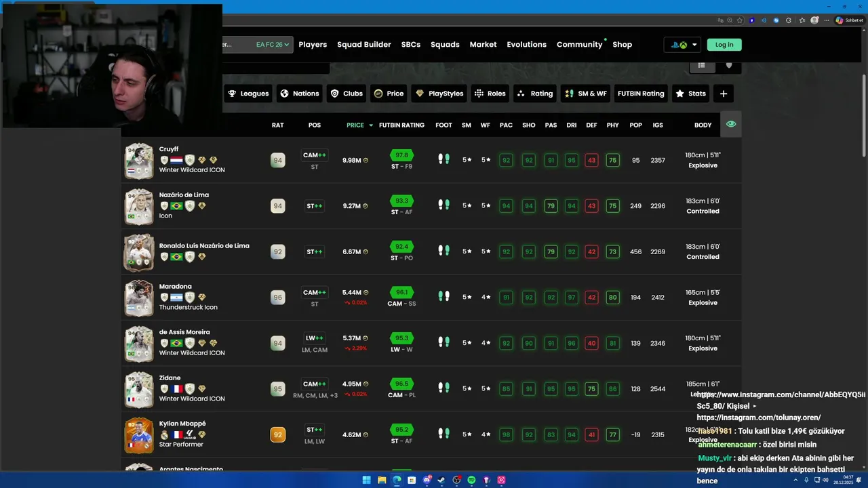Sort by RAT column header
The width and height of the screenshot is (868, 488).
click(277, 125)
